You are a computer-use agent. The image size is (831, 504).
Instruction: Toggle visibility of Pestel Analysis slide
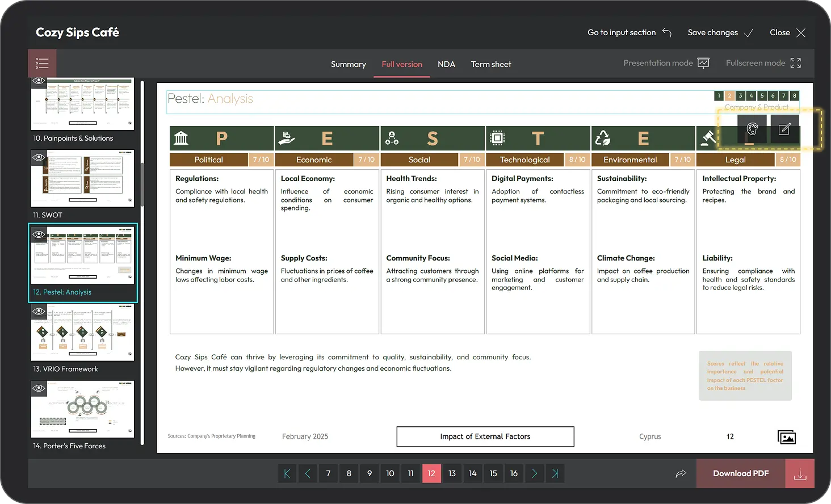(39, 234)
